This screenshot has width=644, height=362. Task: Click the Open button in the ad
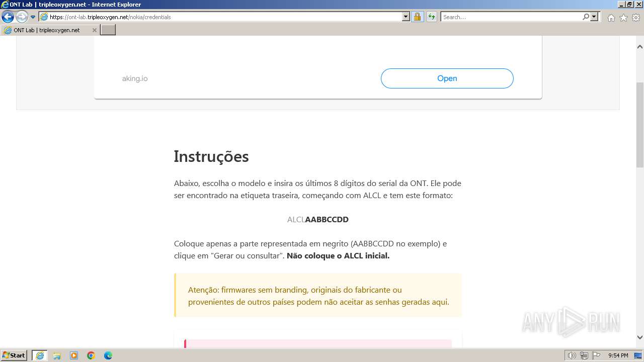(447, 78)
